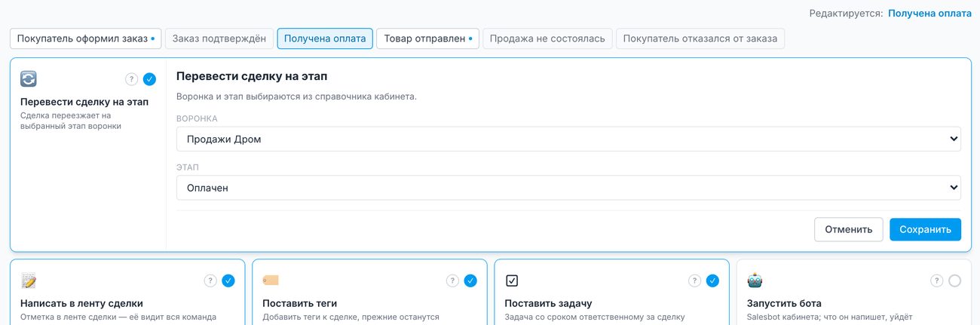The image size is (980, 325).
Task: Open help hint for Поставить теги
Action: click(452, 281)
